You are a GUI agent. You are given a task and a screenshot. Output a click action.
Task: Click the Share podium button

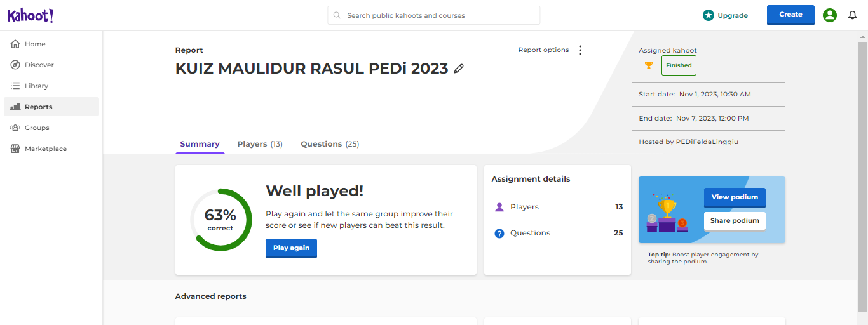735,221
